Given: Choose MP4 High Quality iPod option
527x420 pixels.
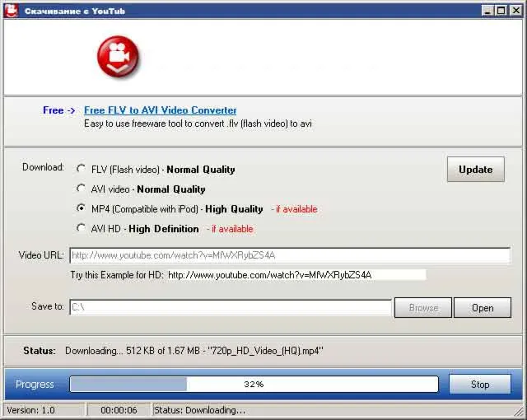Looking at the screenshot, I should [x=81, y=208].
